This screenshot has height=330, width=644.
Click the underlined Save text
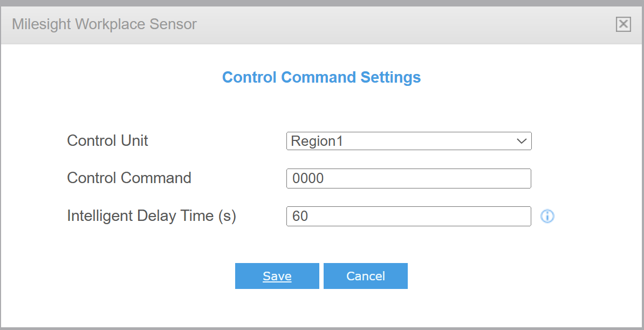point(277,277)
